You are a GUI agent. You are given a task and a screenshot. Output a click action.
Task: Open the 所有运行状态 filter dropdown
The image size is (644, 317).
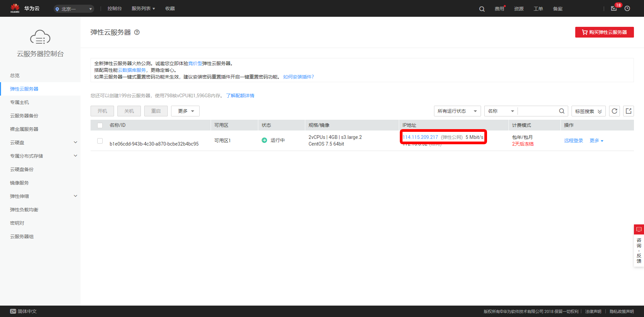pyautogui.click(x=457, y=111)
